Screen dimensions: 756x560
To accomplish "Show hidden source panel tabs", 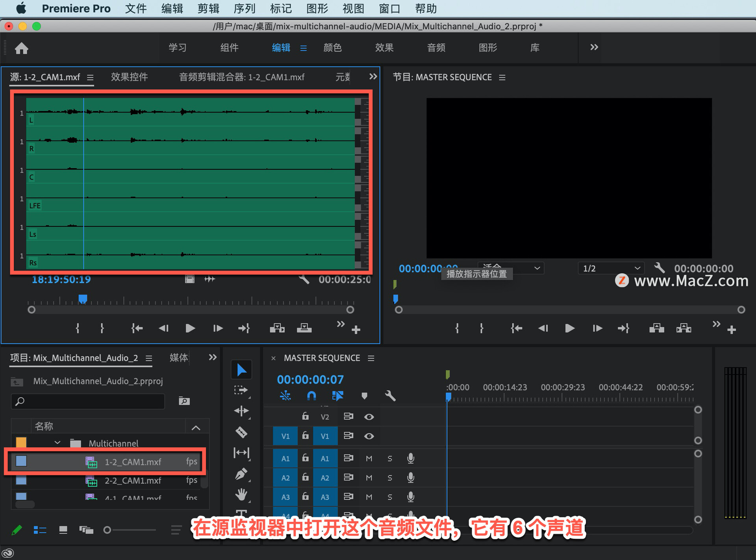I will 373,76.
